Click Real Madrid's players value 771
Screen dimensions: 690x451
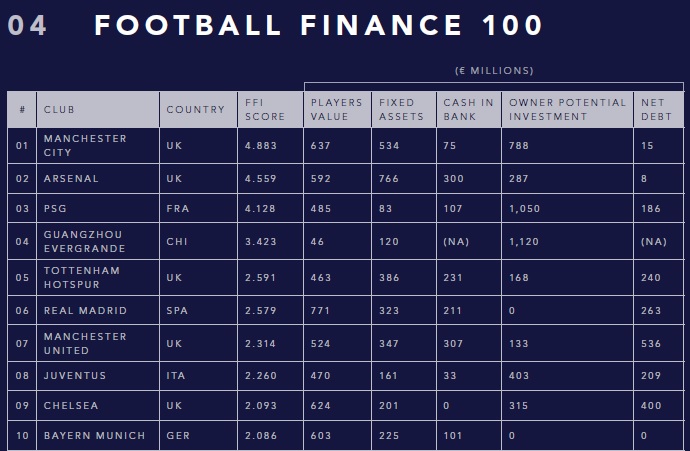point(320,311)
